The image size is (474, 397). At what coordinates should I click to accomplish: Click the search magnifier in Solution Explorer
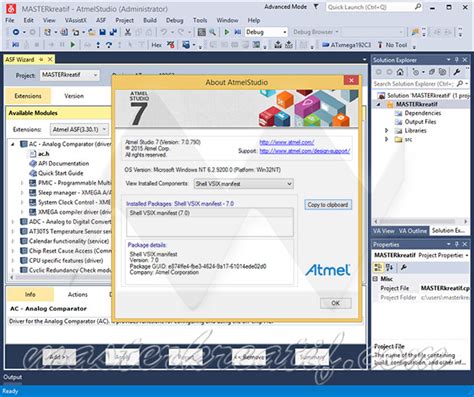click(460, 84)
